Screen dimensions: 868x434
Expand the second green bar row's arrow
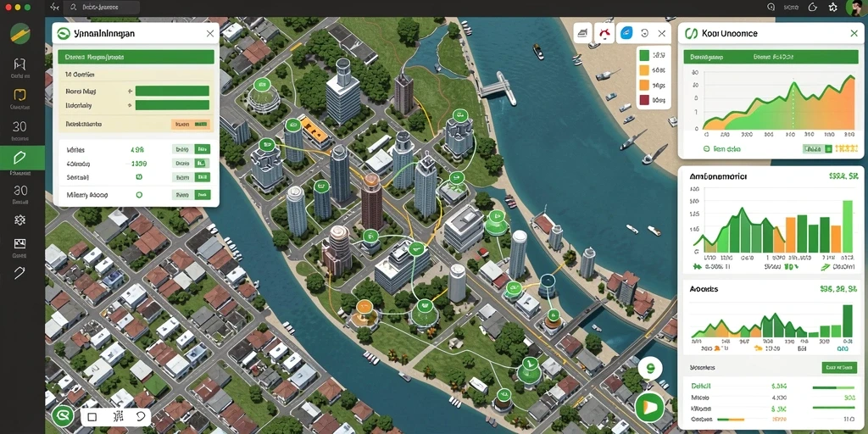coord(130,105)
